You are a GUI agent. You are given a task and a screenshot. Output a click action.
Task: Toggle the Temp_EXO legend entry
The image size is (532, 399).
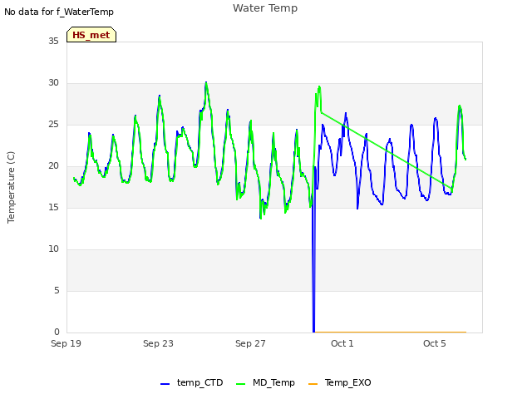(340, 382)
